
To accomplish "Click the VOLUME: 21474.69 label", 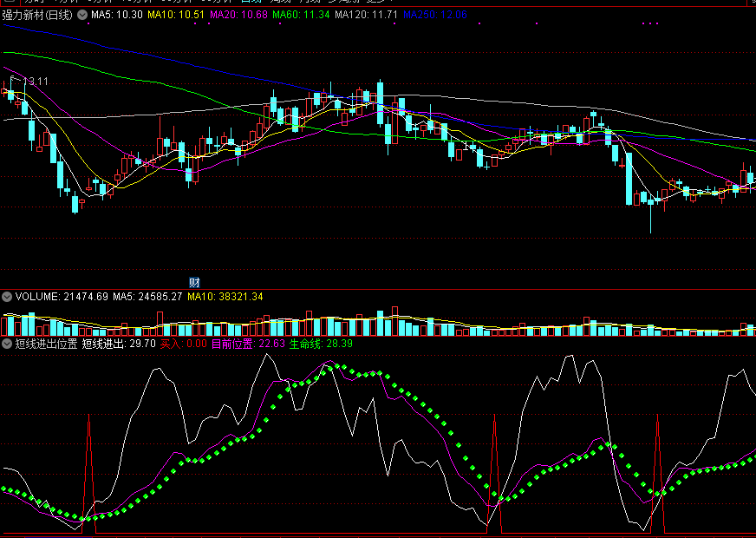I will coord(62,296).
